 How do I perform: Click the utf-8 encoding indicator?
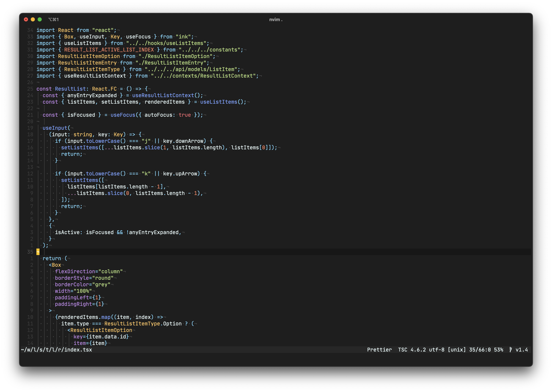pos(437,349)
